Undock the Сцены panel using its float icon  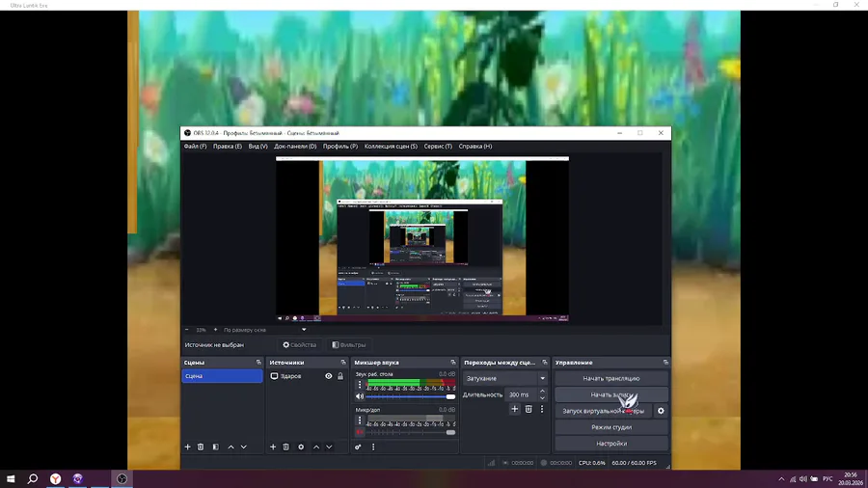pos(258,363)
